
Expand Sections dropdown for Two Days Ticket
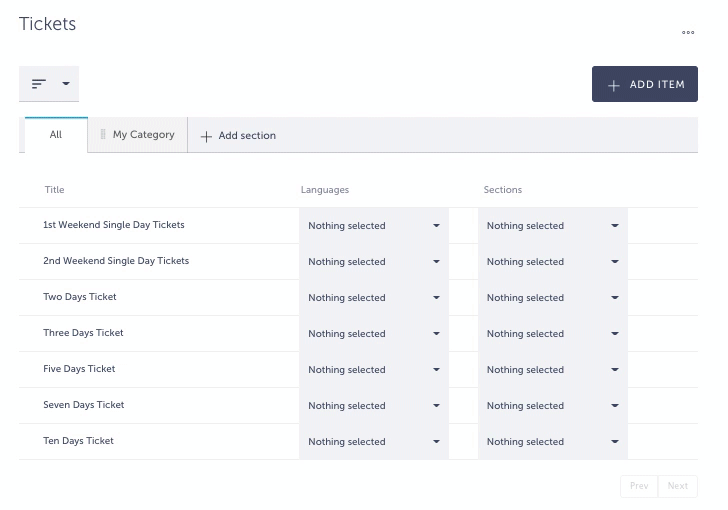(x=552, y=298)
